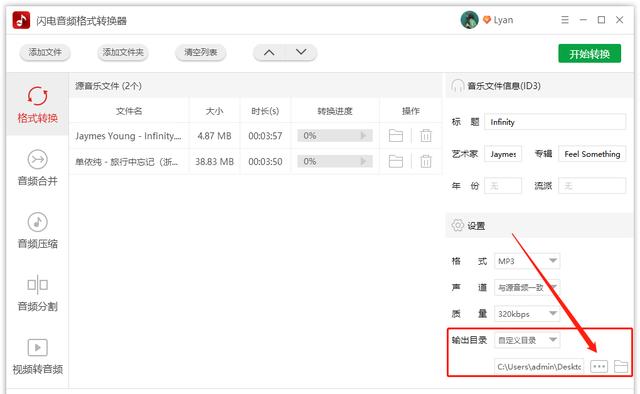
Task: Open folder for 38.83 MB file row
Action: tap(396, 162)
